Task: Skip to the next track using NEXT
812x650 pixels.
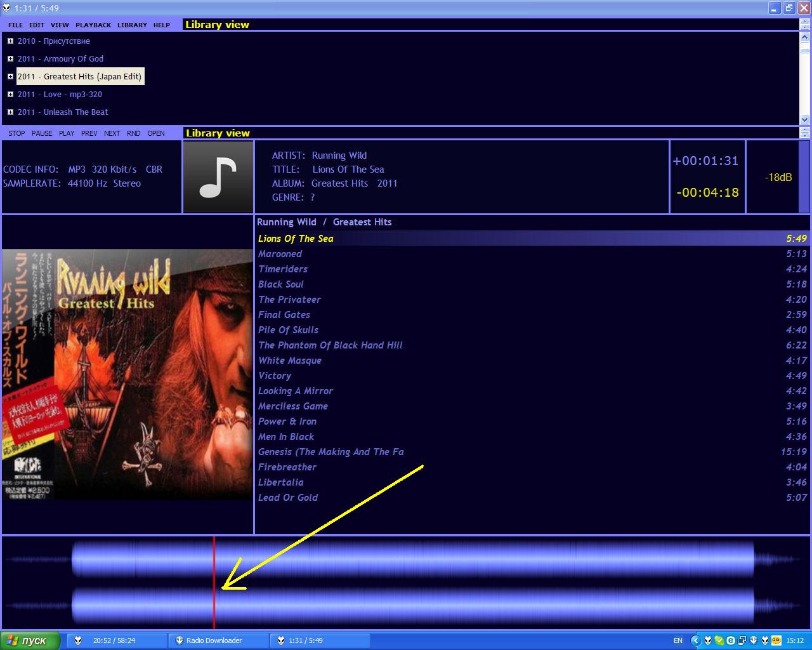Action: click(112, 133)
